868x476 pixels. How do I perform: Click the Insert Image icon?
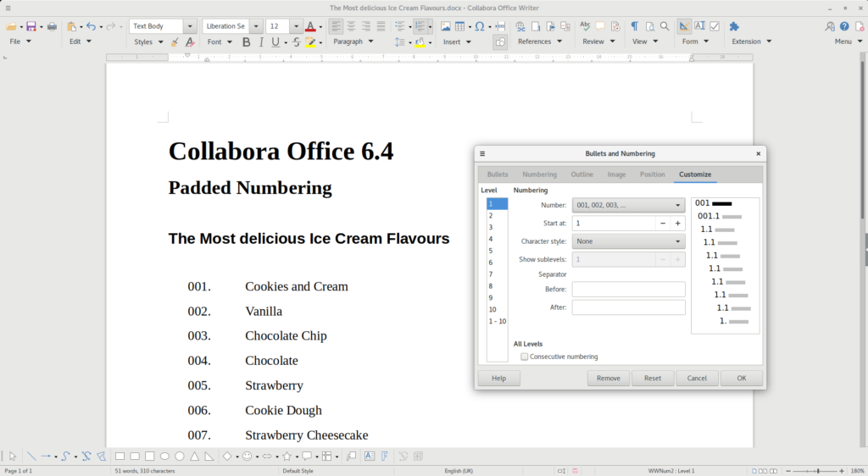[x=445, y=26]
